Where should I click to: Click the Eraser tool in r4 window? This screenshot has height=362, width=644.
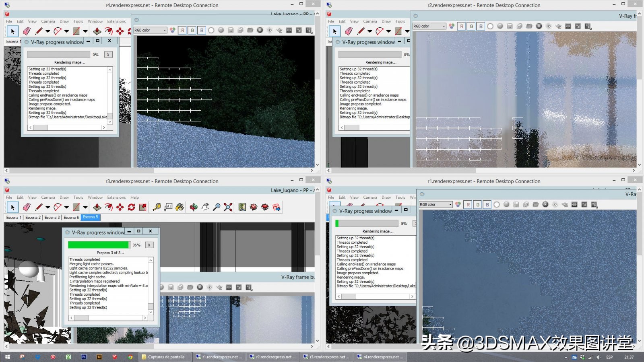27,31
